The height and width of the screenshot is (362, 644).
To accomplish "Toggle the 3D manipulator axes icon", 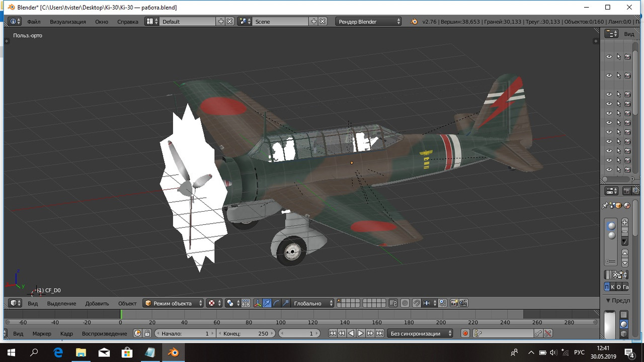I will [258, 303].
